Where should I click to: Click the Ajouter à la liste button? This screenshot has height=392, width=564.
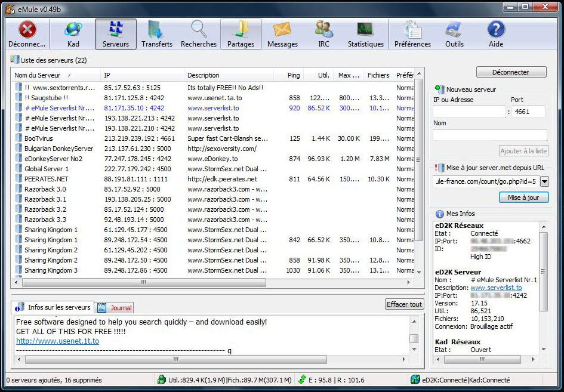pyautogui.click(x=524, y=151)
